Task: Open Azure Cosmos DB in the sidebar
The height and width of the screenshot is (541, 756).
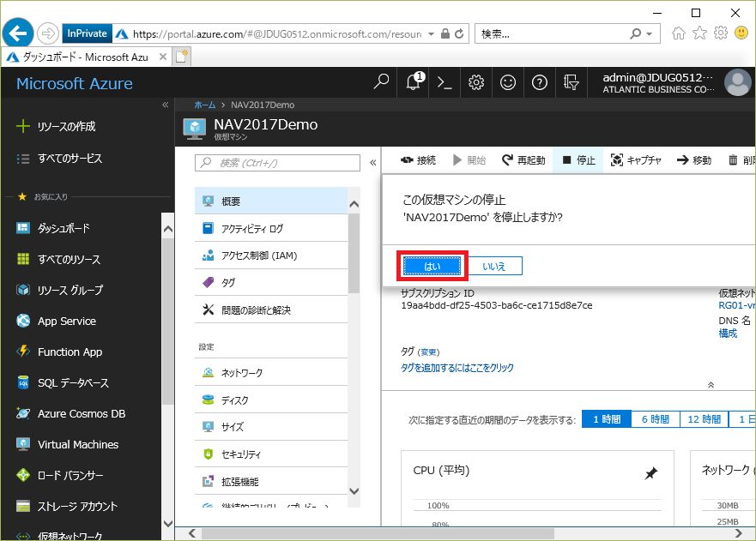Action: tap(70, 413)
